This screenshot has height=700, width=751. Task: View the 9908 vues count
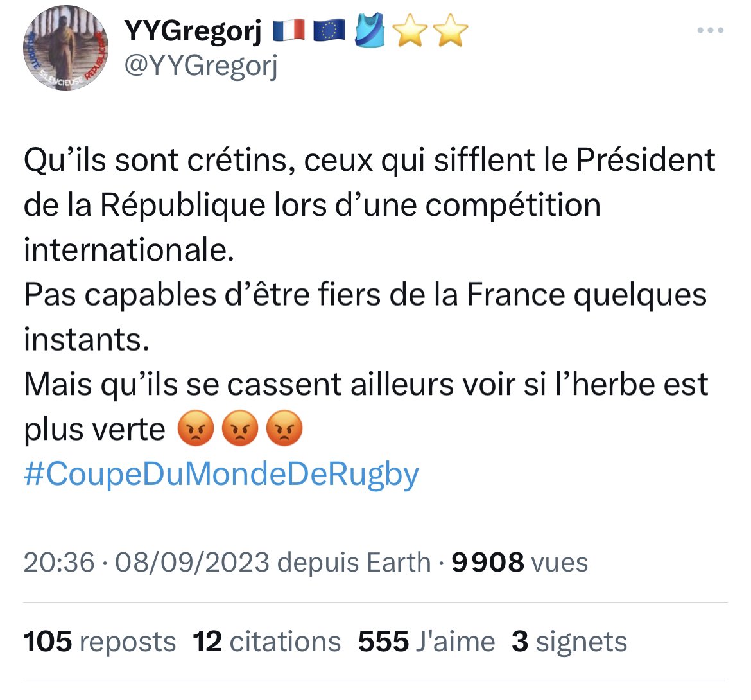(x=519, y=562)
